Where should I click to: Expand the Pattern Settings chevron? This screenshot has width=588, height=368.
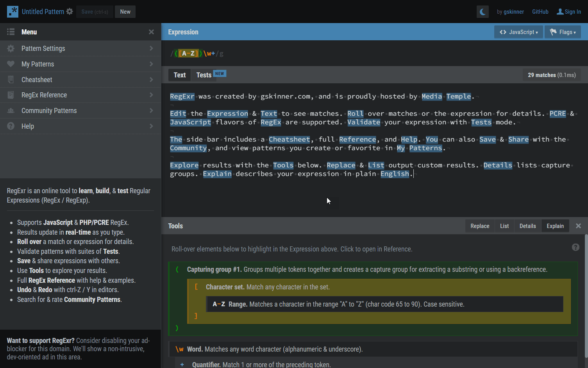click(x=151, y=48)
